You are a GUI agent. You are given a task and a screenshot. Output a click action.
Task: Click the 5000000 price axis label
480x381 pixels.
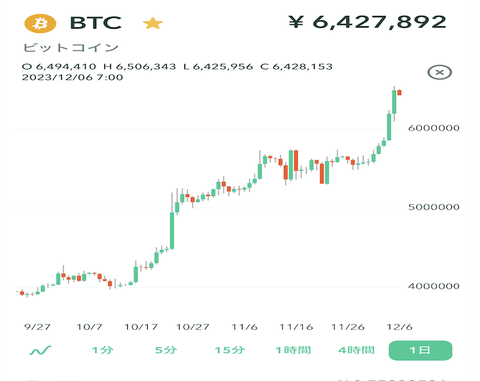[434, 207]
